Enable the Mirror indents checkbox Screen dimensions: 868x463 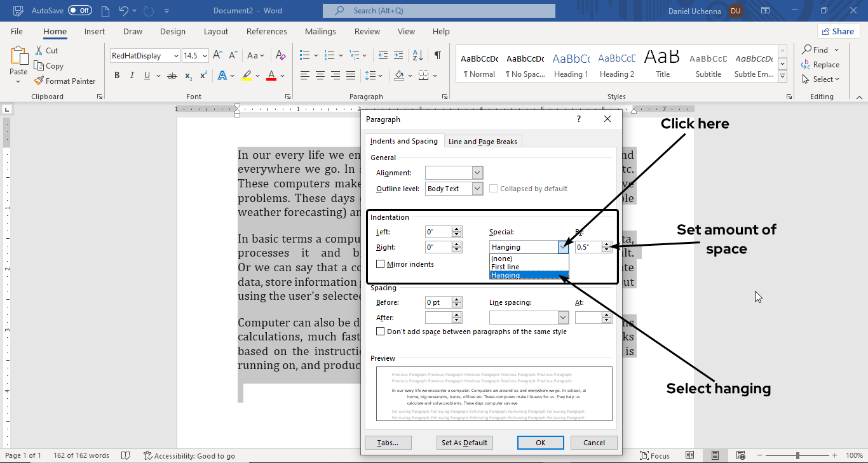pyautogui.click(x=381, y=264)
